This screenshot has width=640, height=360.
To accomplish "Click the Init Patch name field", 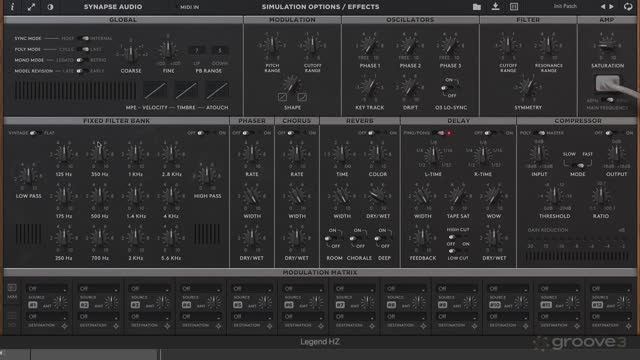I will click(x=565, y=7).
